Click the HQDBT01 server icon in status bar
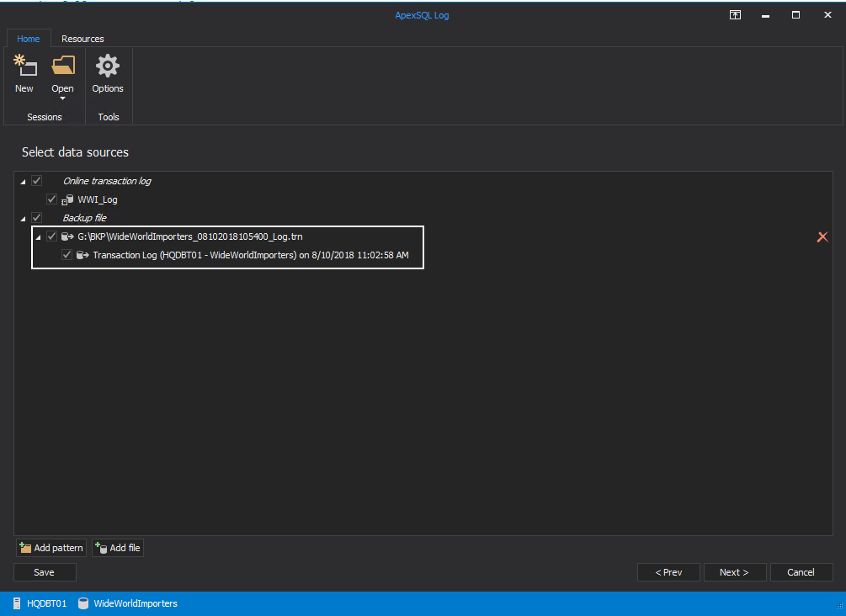 17,603
